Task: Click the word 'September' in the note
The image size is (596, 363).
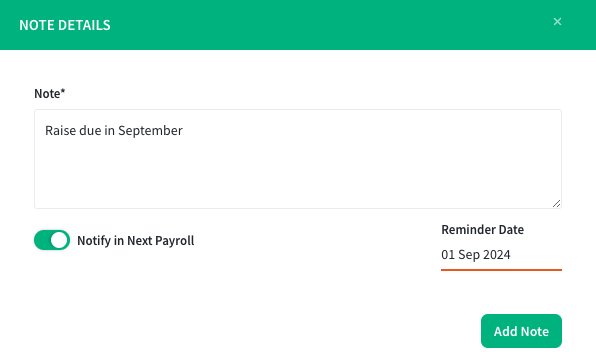Action: tap(150, 131)
